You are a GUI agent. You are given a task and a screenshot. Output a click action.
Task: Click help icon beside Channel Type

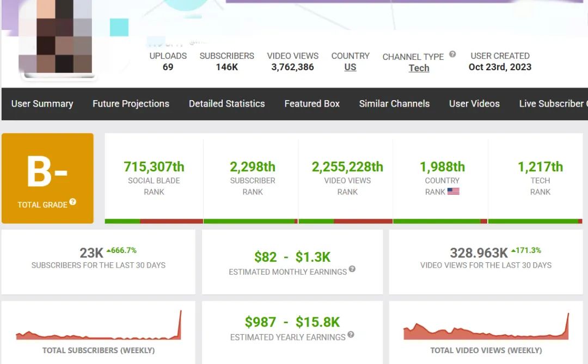pos(452,54)
